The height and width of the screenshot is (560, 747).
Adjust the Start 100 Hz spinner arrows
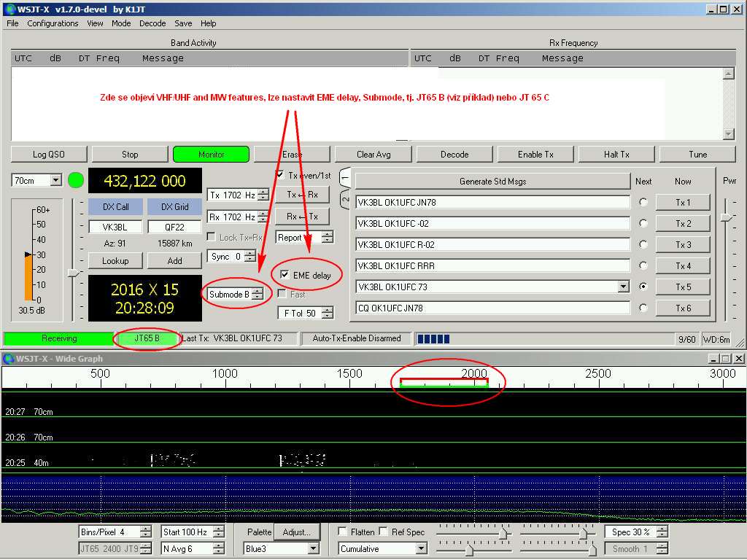coord(219,532)
